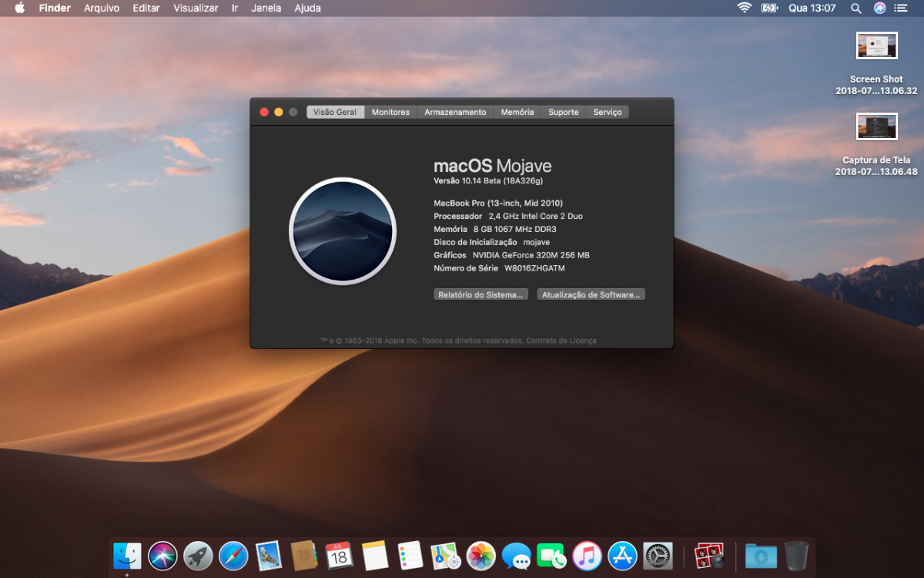Image resolution: width=924 pixels, height=578 pixels.
Task: Open Maps app in Dock
Action: pyautogui.click(x=446, y=556)
